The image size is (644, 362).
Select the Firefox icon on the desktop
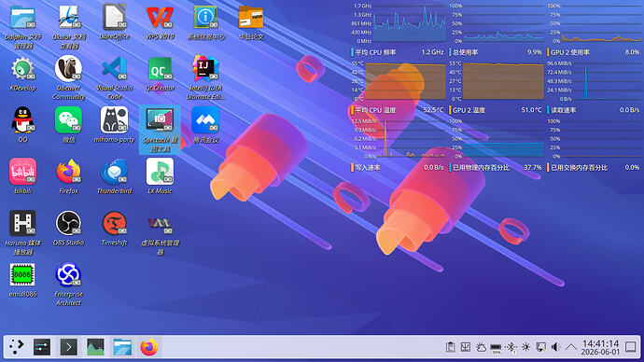point(68,172)
